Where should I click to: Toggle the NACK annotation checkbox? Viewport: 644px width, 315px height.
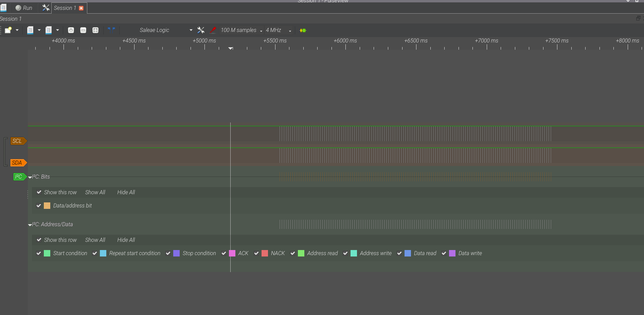256,253
